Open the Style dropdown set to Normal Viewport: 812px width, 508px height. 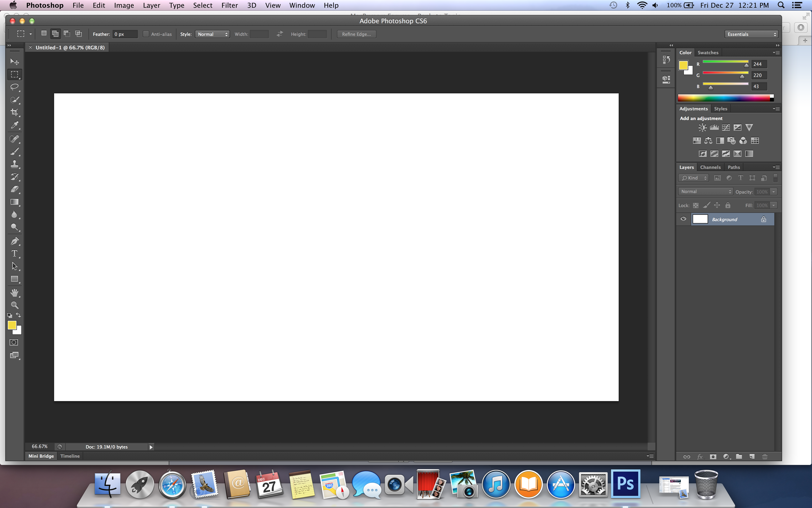point(212,34)
